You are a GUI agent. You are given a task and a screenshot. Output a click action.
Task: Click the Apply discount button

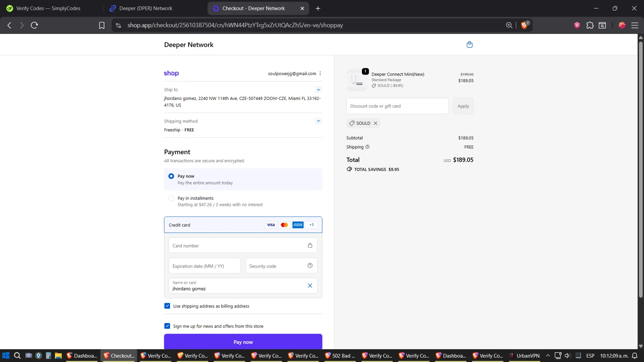pos(463,106)
